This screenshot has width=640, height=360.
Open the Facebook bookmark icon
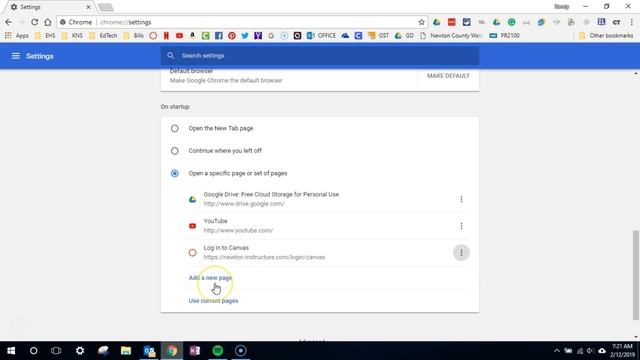coord(219,36)
